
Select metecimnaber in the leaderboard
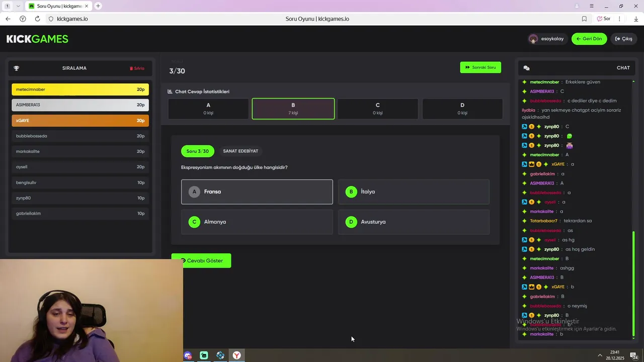(x=80, y=89)
